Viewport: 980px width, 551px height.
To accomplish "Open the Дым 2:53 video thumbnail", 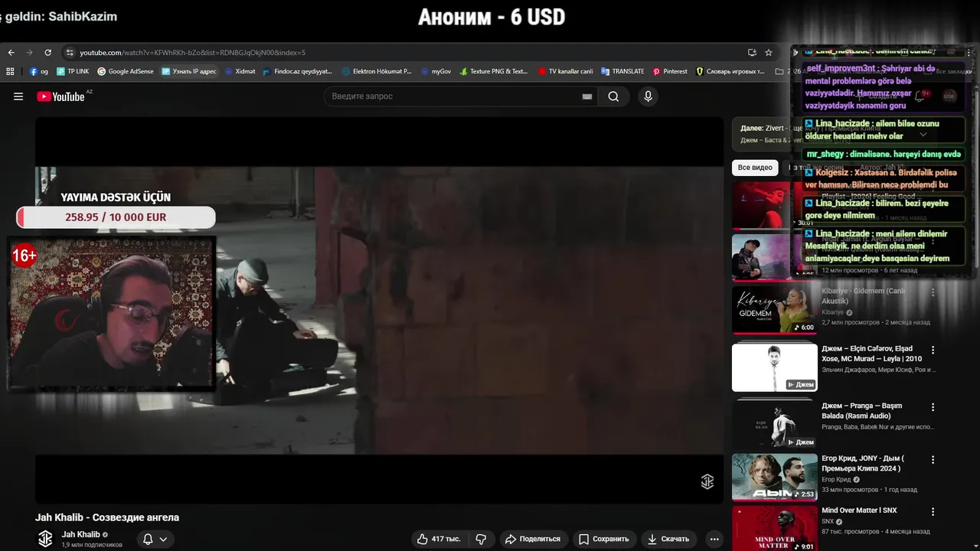I will (774, 477).
